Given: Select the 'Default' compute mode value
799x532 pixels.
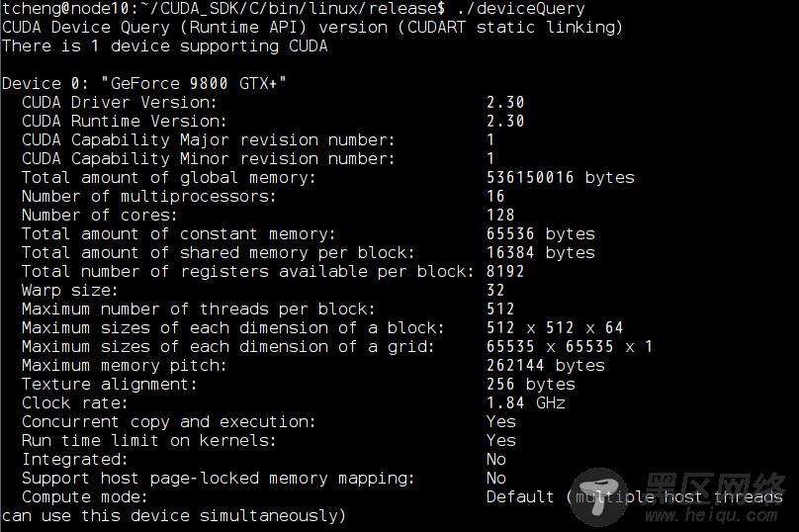Looking at the screenshot, I should coord(520,497).
